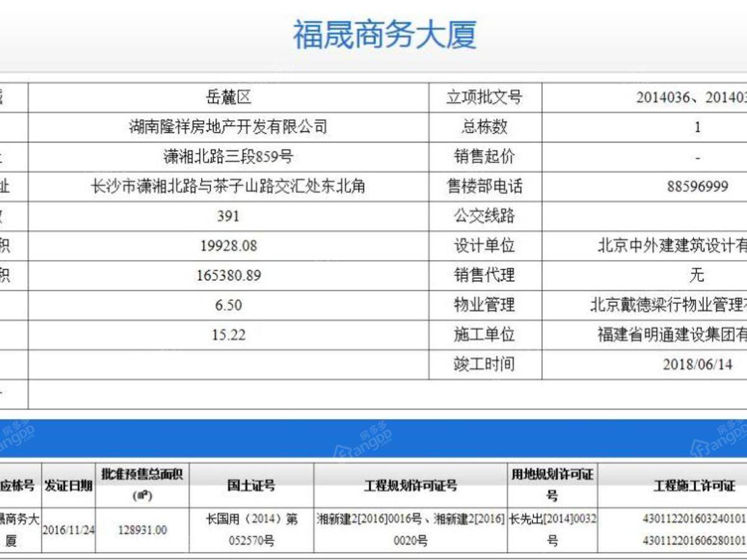The width and height of the screenshot is (747, 560).
Task: Click the 销售代理 label
Action: (484, 276)
